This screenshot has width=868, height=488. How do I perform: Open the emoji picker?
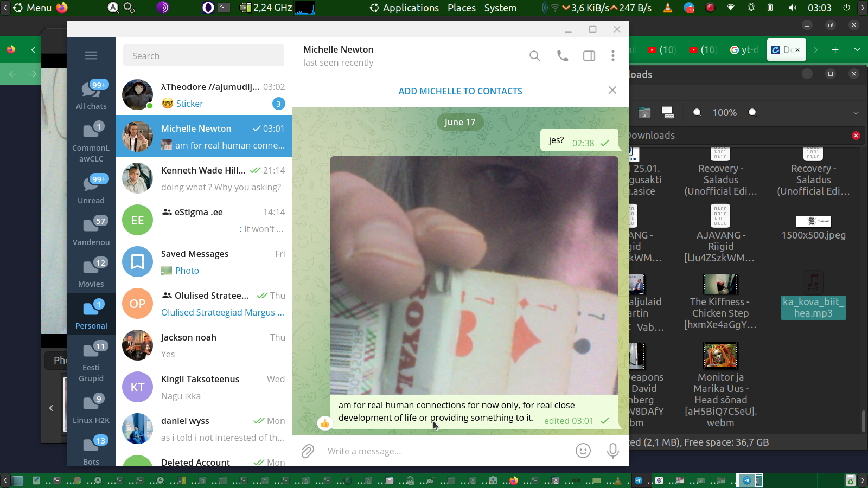[583, 451]
